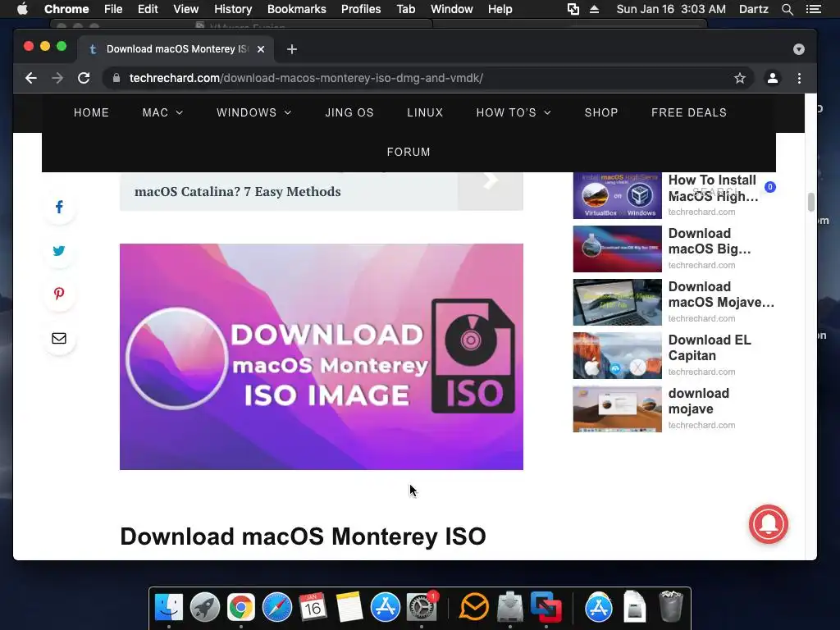View site info via padlock icon
840x630 pixels.
[x=116, y=78]
